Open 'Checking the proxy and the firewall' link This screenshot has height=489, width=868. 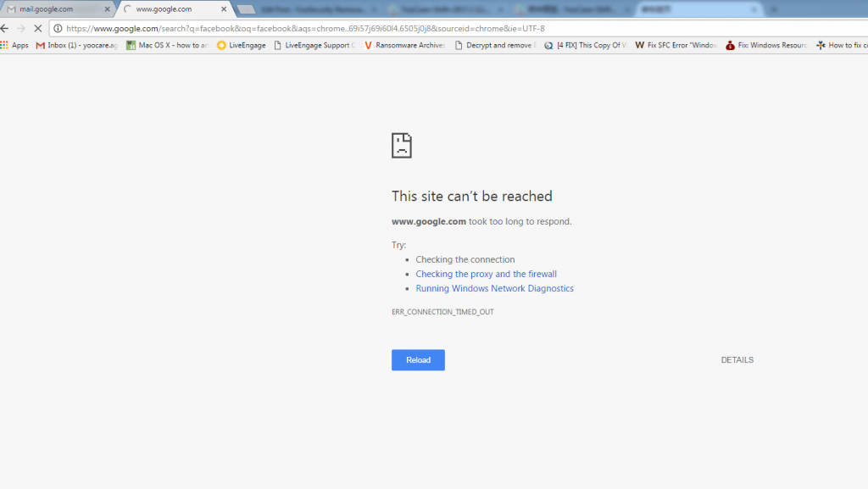point(486,274)
